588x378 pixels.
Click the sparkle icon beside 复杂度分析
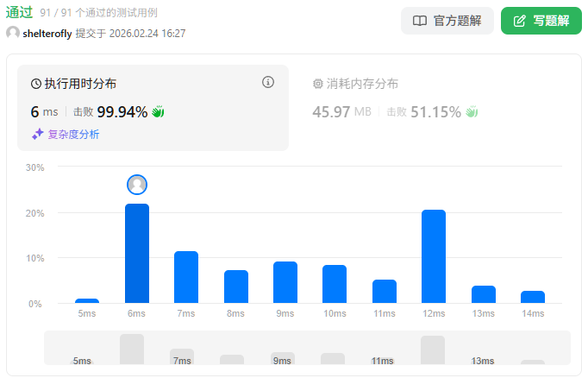click(x=37, y=134)
